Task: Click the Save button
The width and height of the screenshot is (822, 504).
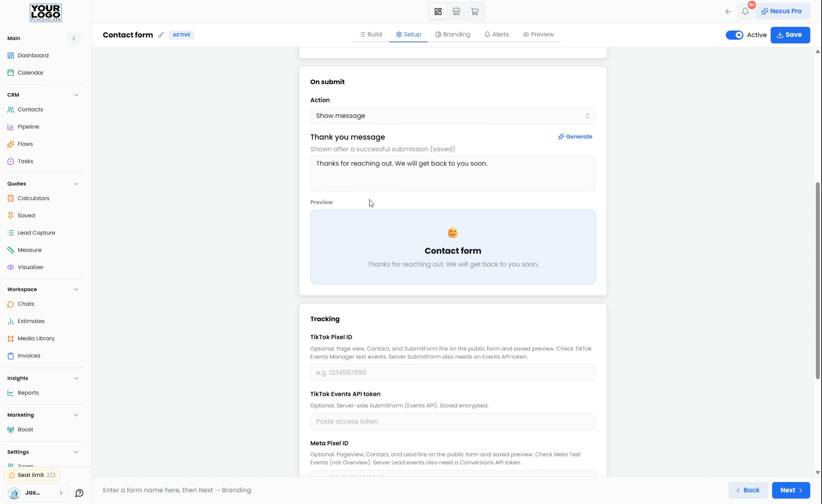Action: click(x=790, y=35)
